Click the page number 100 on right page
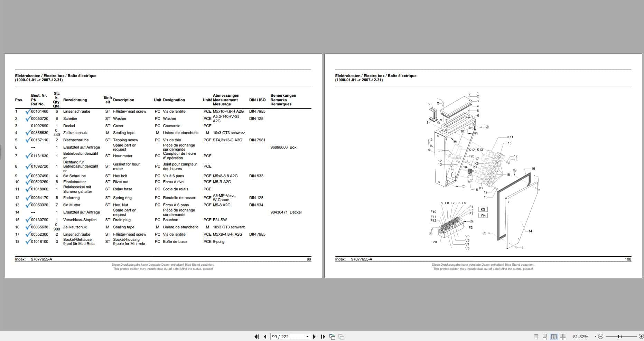The image size is (644, 341). 628,259
